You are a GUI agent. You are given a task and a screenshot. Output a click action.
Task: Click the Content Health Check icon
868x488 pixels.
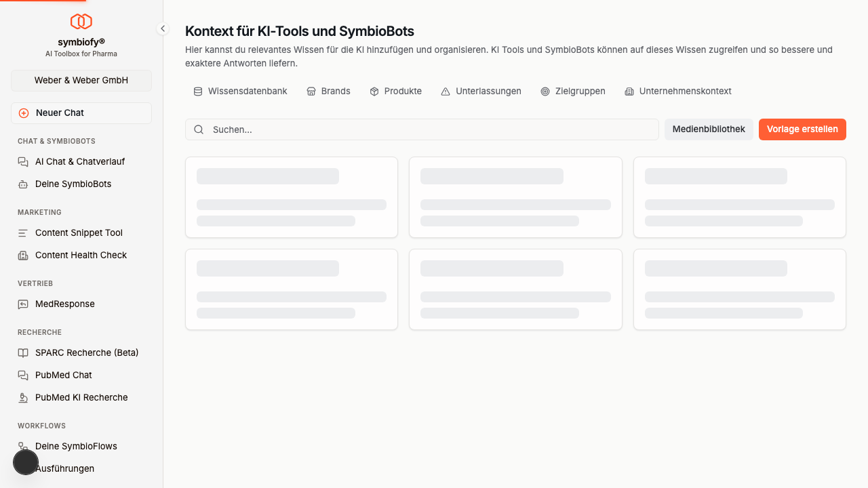pos(23,256)
